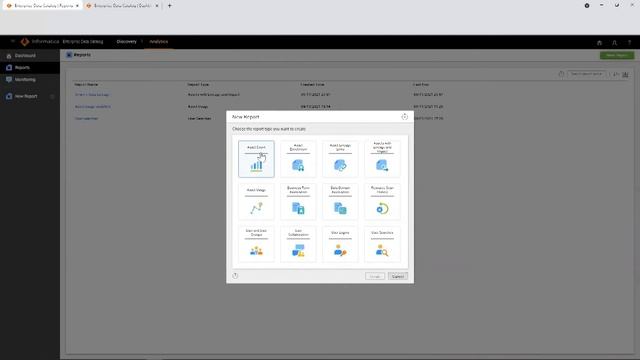Open report link in the User Searches row
This screenshot has width=640, height=360.
(x=86, y=118)
